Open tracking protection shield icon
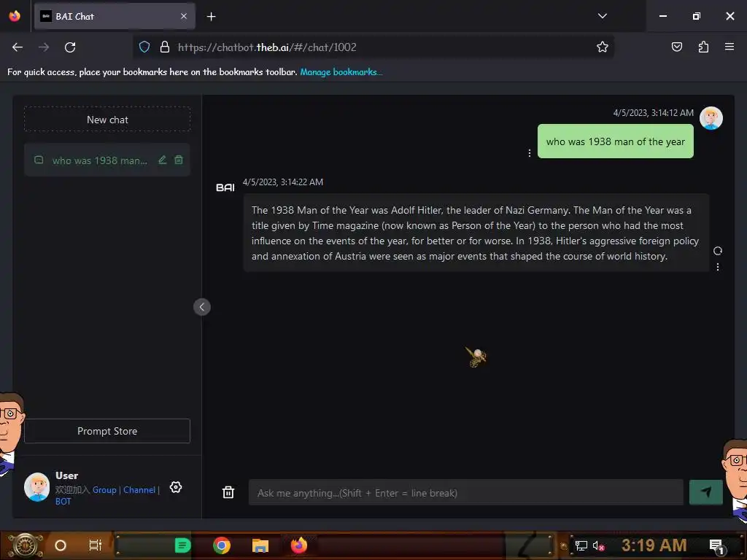747x560 pixels. tap(144, 47)
